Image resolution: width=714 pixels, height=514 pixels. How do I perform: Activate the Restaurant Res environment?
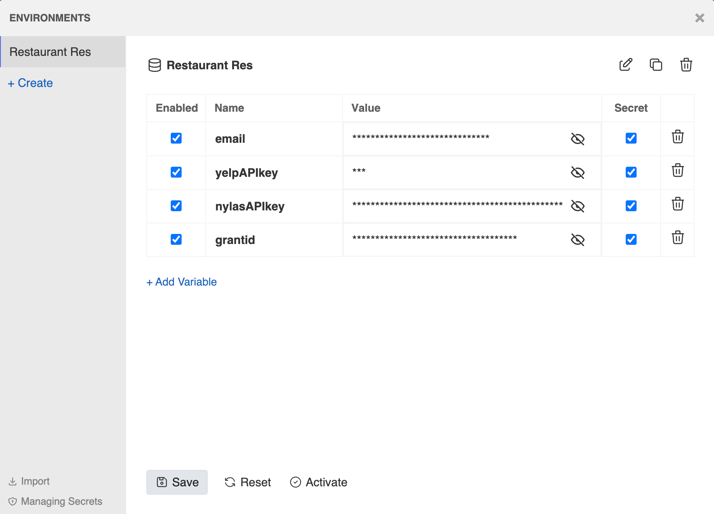[318, 482]
